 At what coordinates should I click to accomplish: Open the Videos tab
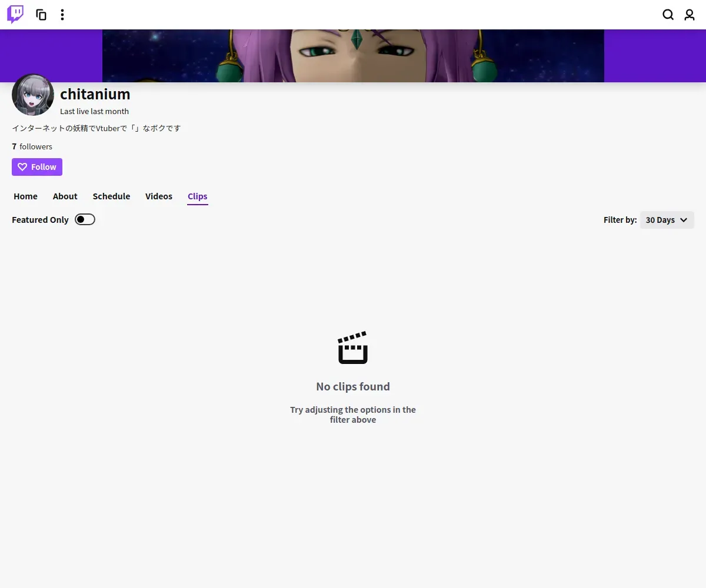point(159,196)
